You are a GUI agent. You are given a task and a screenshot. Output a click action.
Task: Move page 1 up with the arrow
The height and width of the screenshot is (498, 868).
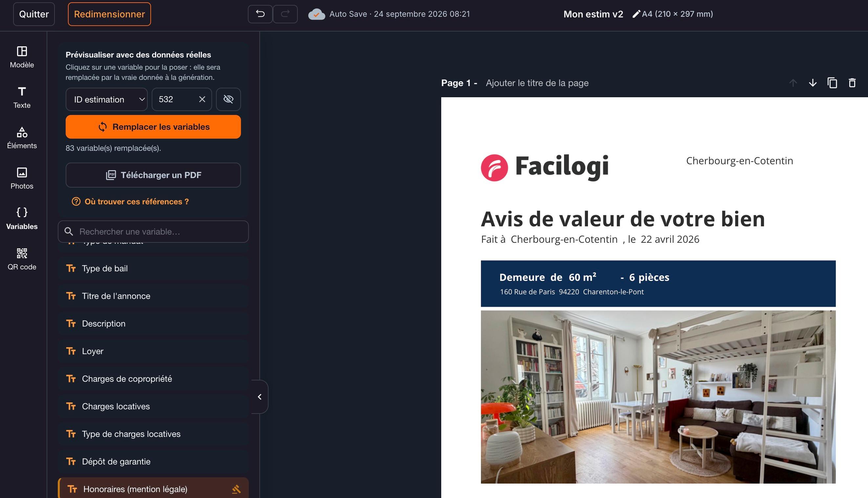[793, 83]
